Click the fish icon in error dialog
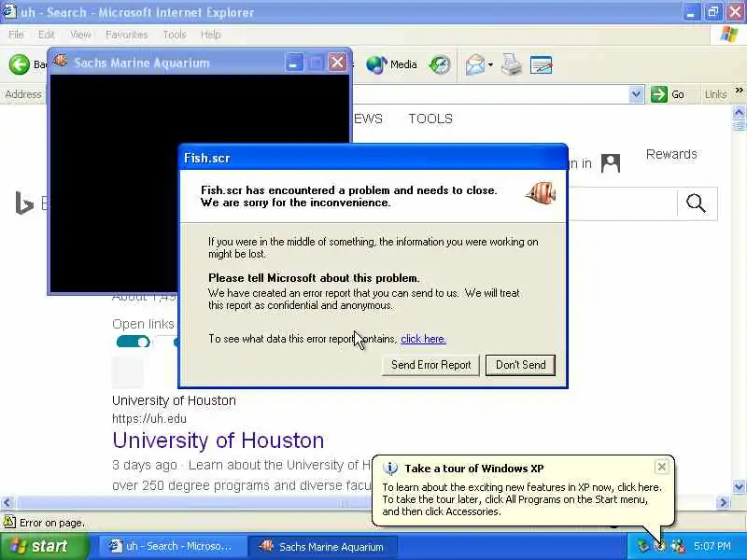The width and height of the screenshot is (747, 560). pos(542,193)
